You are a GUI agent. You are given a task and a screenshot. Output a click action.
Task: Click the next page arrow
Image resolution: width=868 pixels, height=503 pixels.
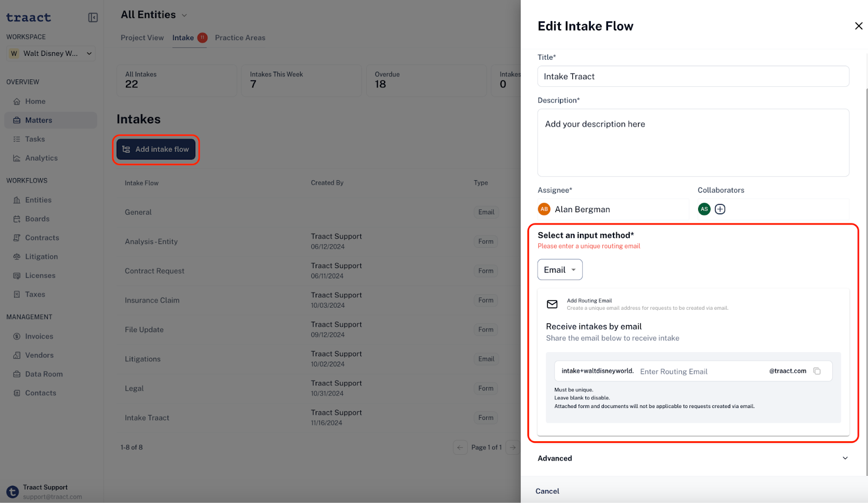tap(513, 448)
